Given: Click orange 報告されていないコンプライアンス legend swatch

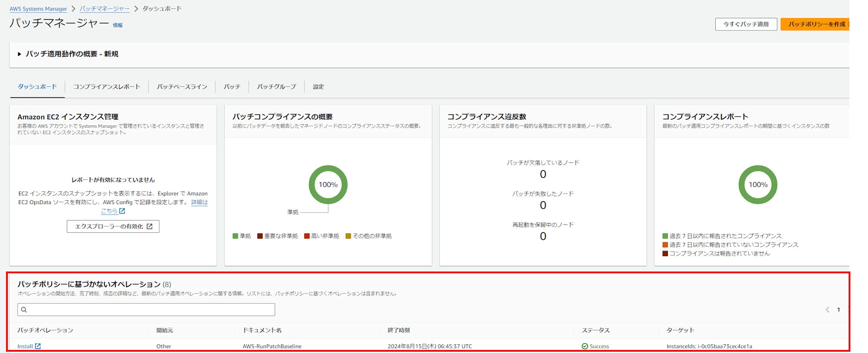Looking at the screenshot, I should click(x=665, y=244).
